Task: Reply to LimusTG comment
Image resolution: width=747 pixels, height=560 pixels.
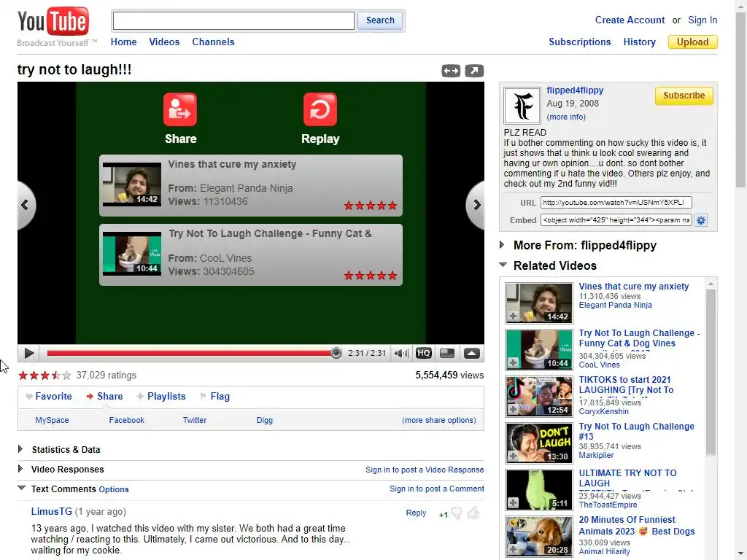Action: pyautogui.click(x=416, y=513)
